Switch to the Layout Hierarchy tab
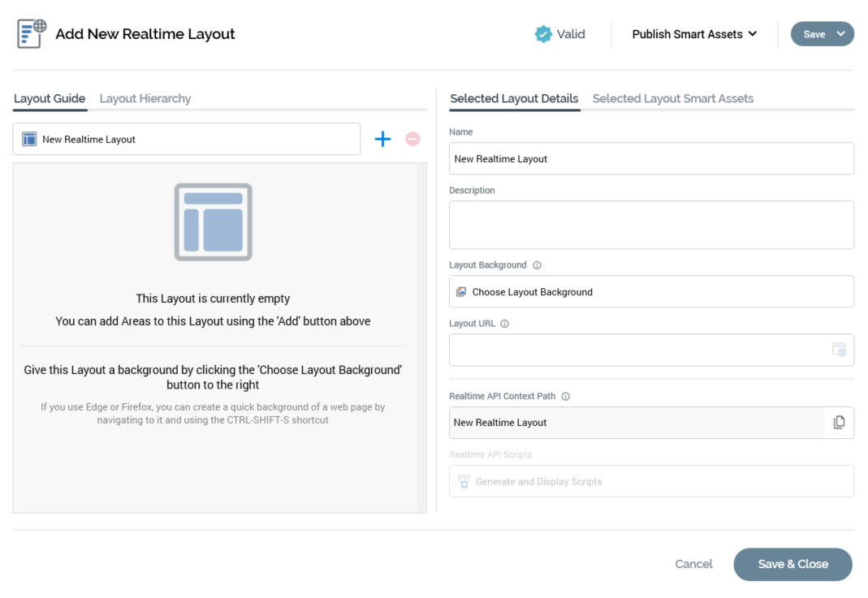Image resolution: width=868 pixels, height=598 pixels. (145, 98)
